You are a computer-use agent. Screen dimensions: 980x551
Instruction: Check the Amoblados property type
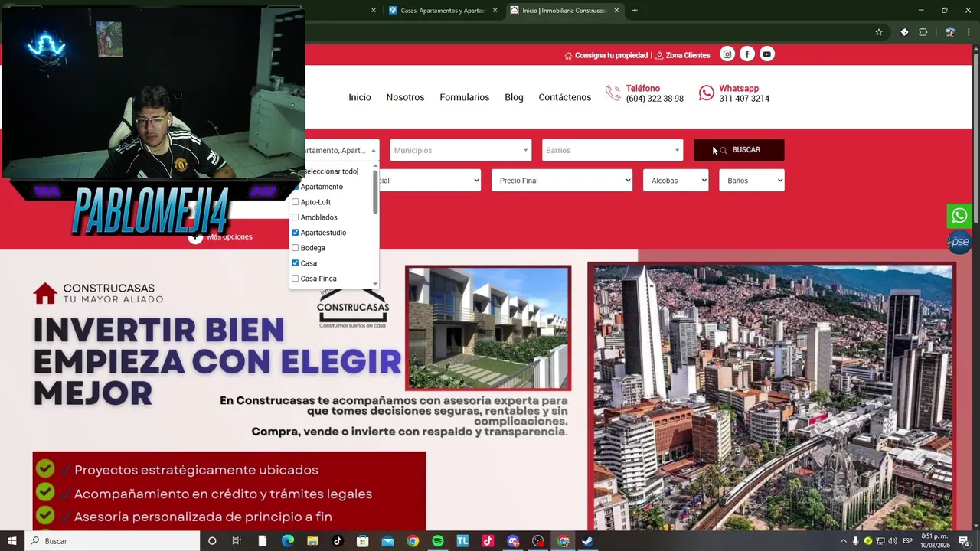(295, 217)
